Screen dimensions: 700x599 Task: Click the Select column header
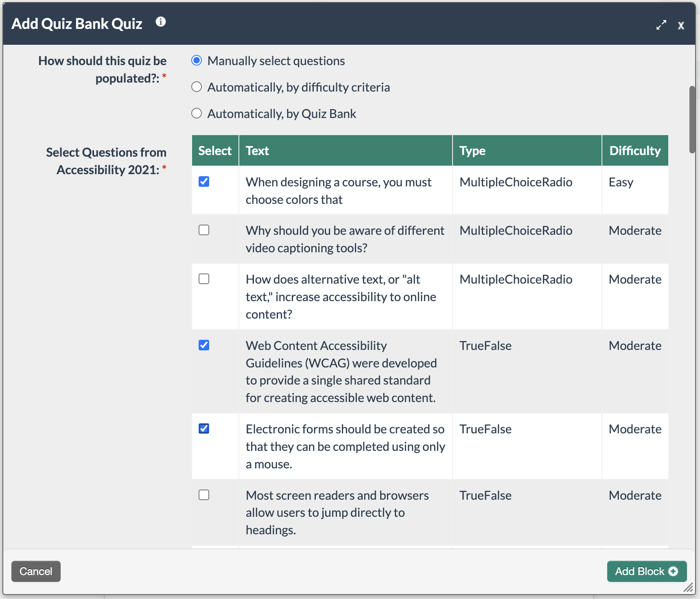(215, 151)
